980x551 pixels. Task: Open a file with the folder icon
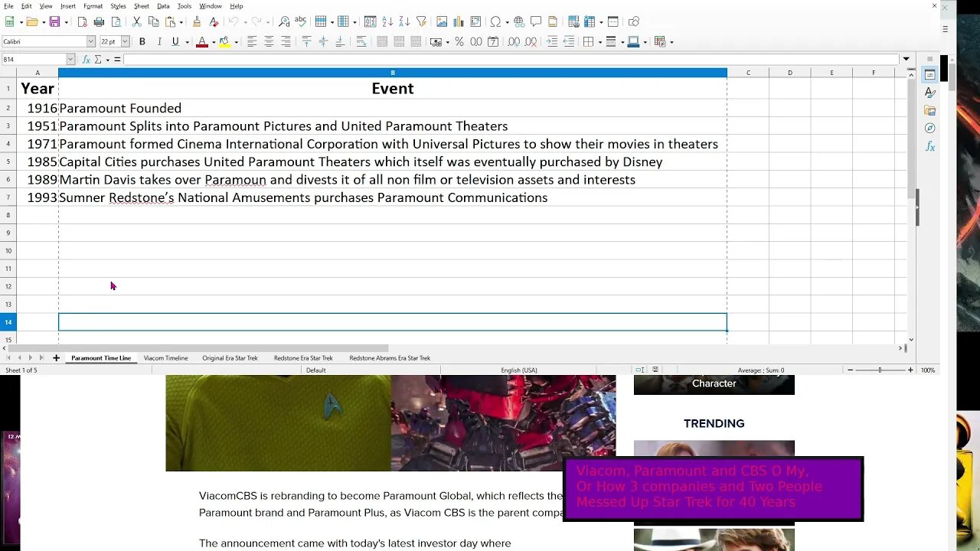pos(32,21)
